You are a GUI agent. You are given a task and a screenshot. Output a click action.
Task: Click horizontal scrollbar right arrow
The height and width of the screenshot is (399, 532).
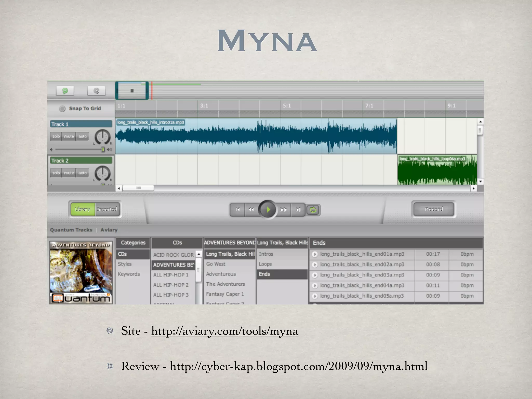point(474,188)
